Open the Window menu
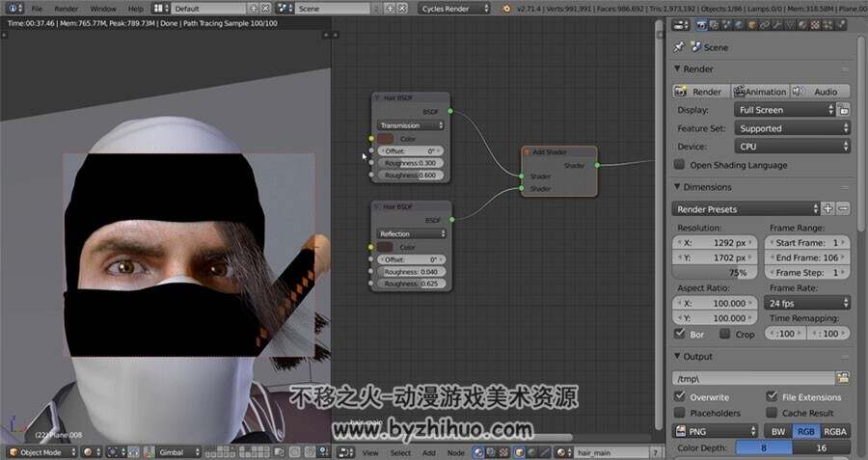 [x=103, y=9]
